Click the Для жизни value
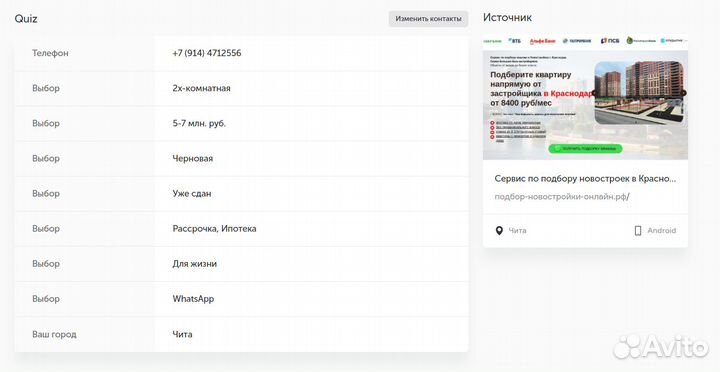The height and width of the screenshot is (372, 720). coord(194,264)
